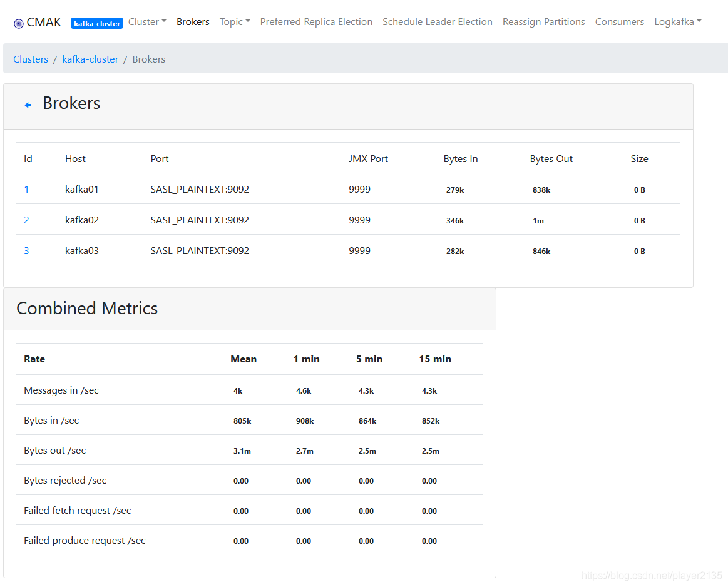
Task: Expand the Logkafka dropdown
Action: (x=677, y=21)
